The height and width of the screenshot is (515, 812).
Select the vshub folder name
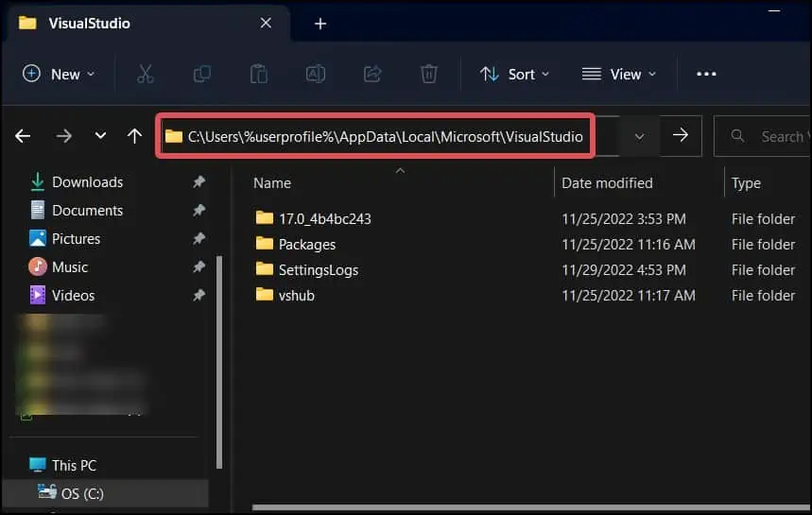pos(297,296)
